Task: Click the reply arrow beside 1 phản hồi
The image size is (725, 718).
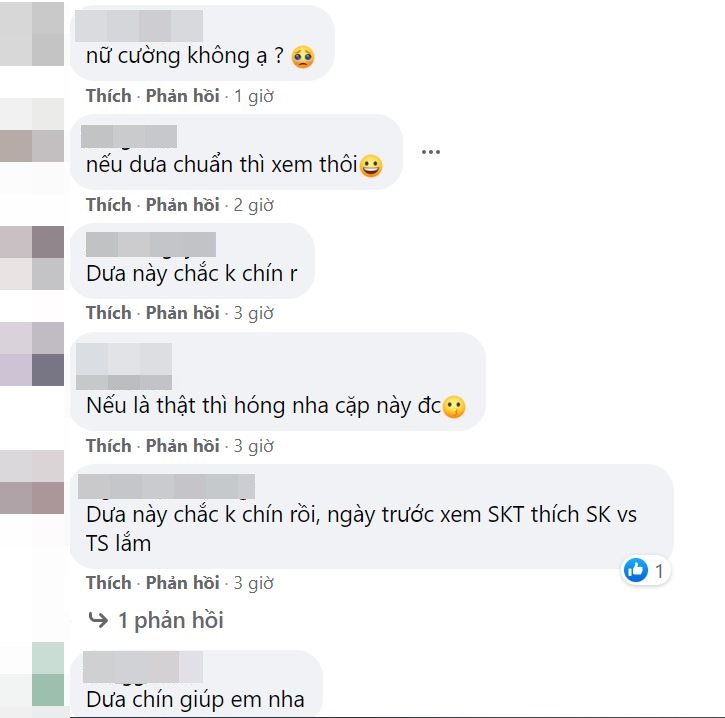Action: click(x=98, y=620)
